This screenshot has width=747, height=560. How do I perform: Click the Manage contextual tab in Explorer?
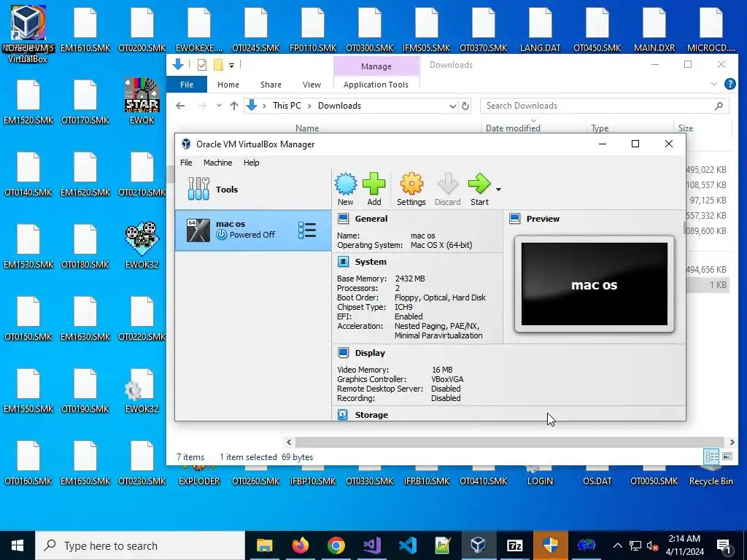(x=376, y=66)
